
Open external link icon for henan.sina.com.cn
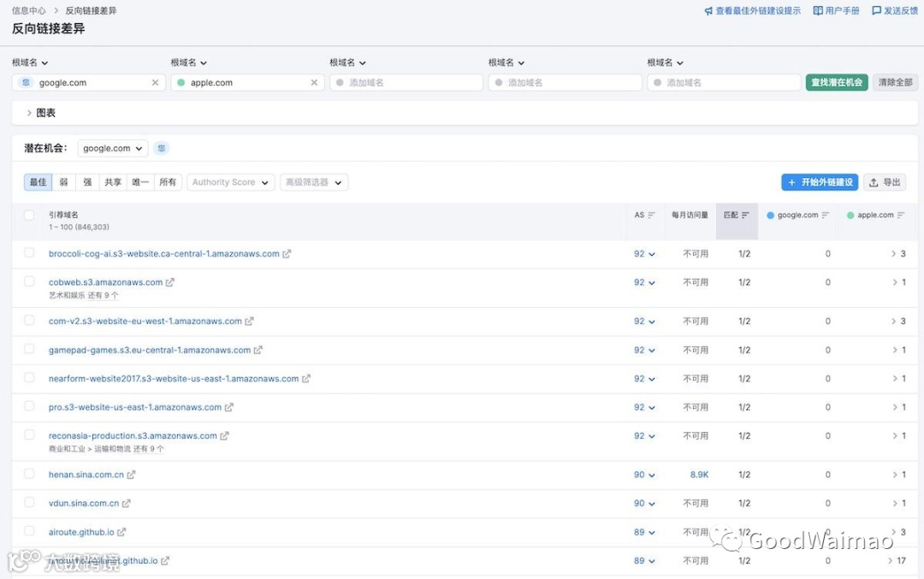(x=131, y=475)
